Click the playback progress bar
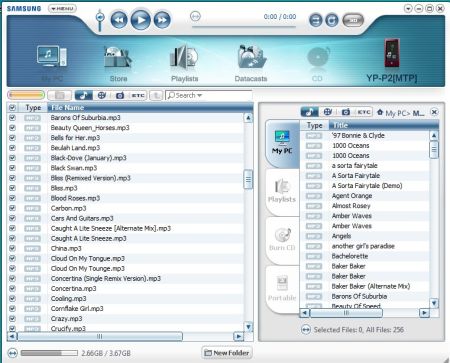 pos(244,27)
